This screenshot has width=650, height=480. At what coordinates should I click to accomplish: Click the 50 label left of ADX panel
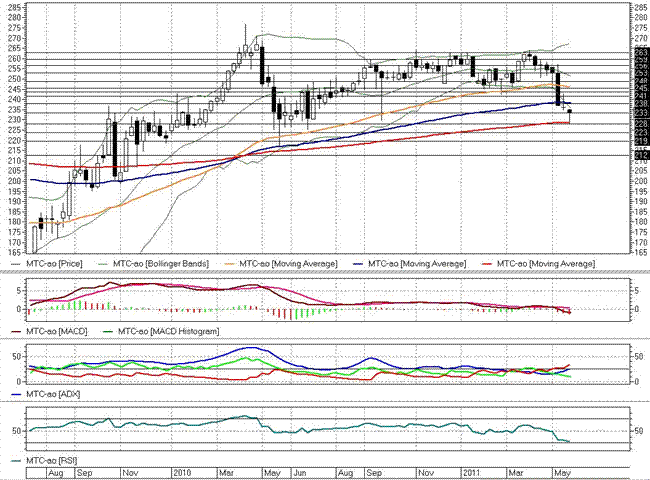coord(16,356)
